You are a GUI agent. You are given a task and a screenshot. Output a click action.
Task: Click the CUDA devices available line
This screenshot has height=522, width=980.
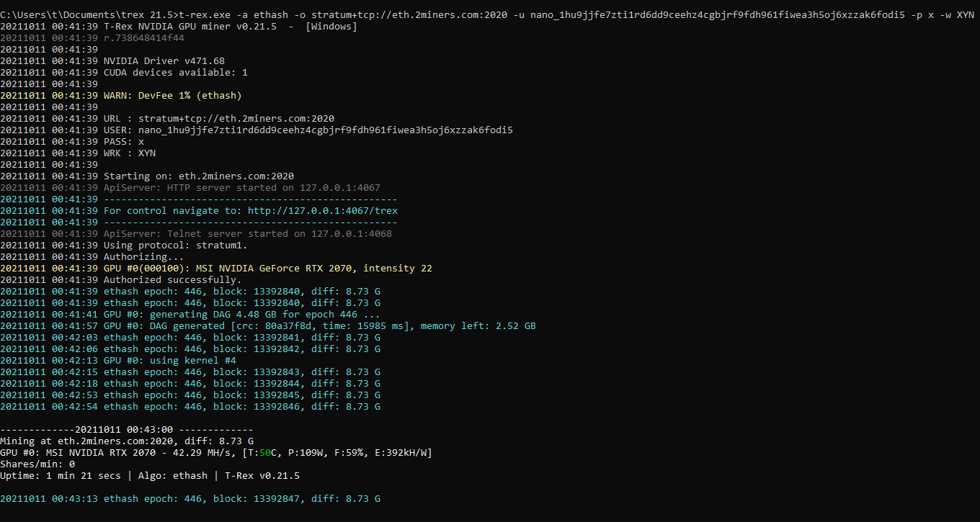[175, 73]
